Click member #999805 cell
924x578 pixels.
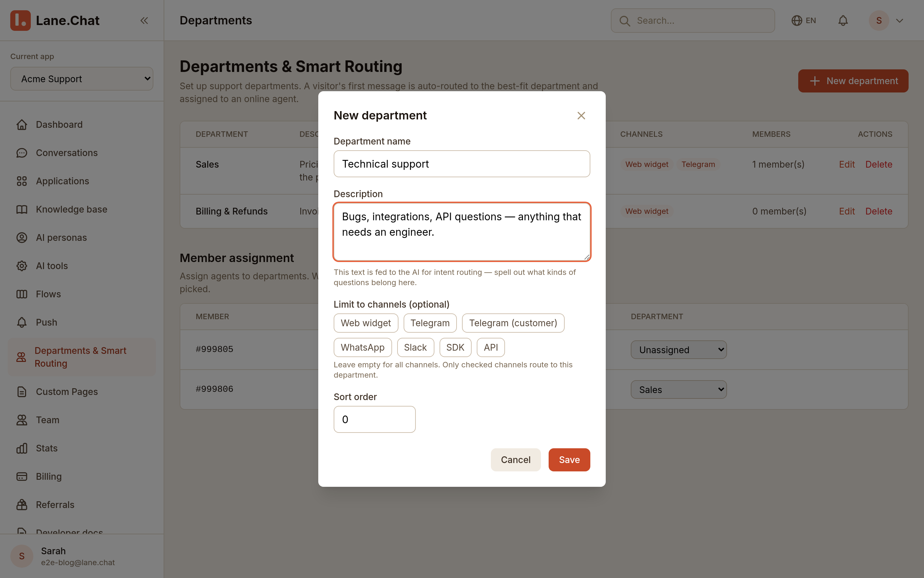tap(214, 349)
